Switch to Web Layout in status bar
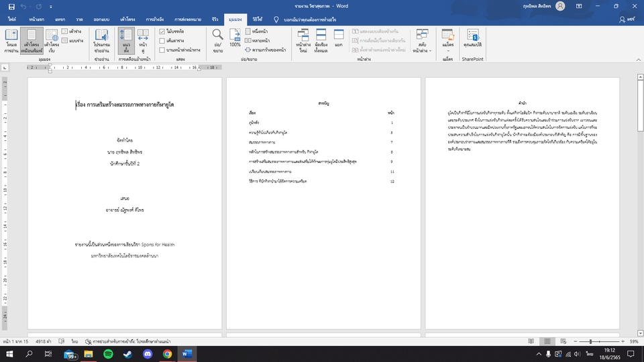The image size is (644, 362). click(x=563, y=341)
